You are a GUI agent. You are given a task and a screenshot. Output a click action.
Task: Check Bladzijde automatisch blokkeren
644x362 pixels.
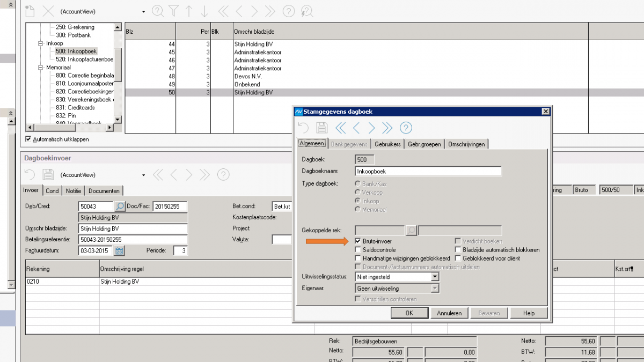(458, 250)
